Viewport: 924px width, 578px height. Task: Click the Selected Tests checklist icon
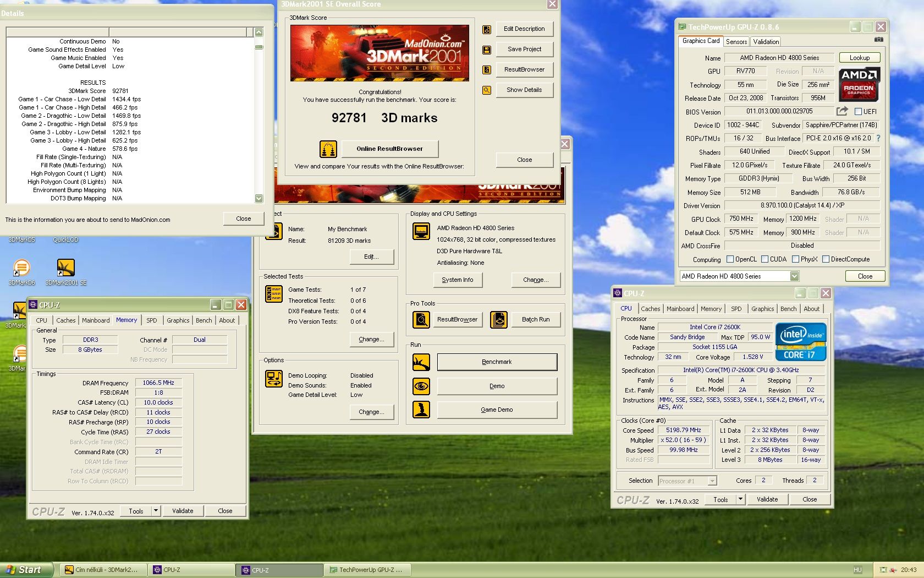coord(274,294)
